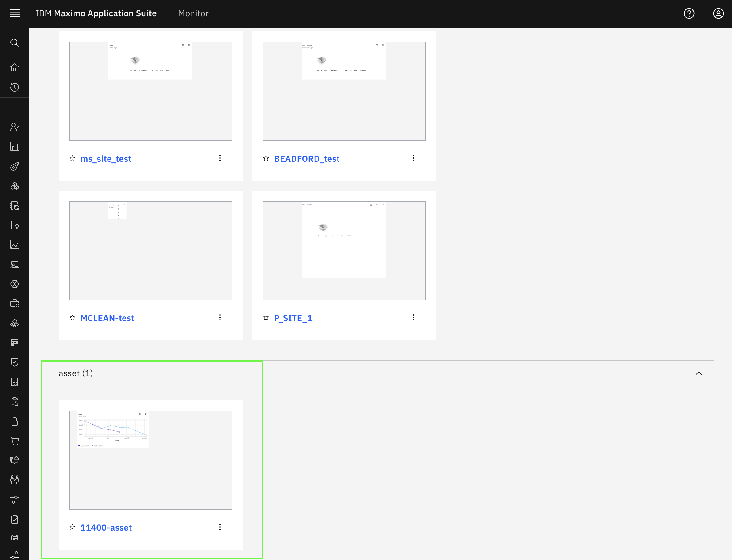Open recent history clock icon
This screenshot has height=560, width=732.
[x=15, y=87]
